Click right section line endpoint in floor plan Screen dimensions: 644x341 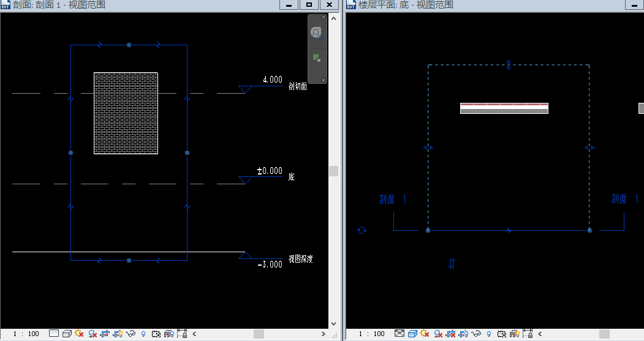(x=589, y=230)
